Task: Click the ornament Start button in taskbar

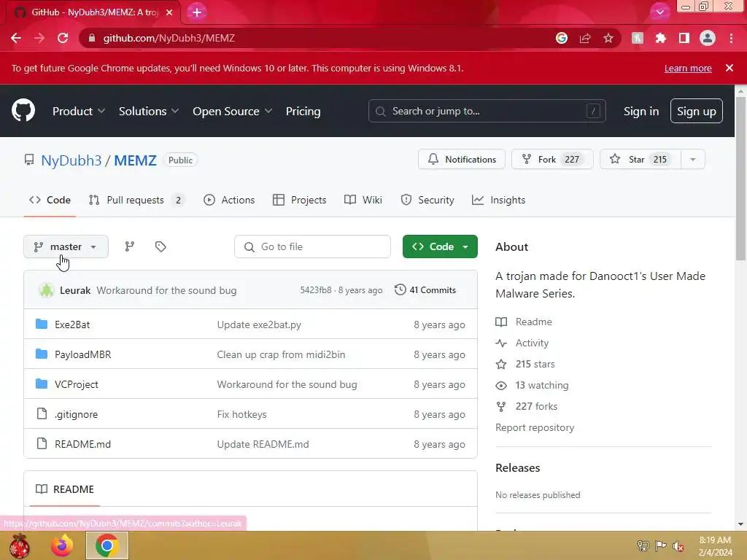Action: pyautogui.click(x=20, y=545)
